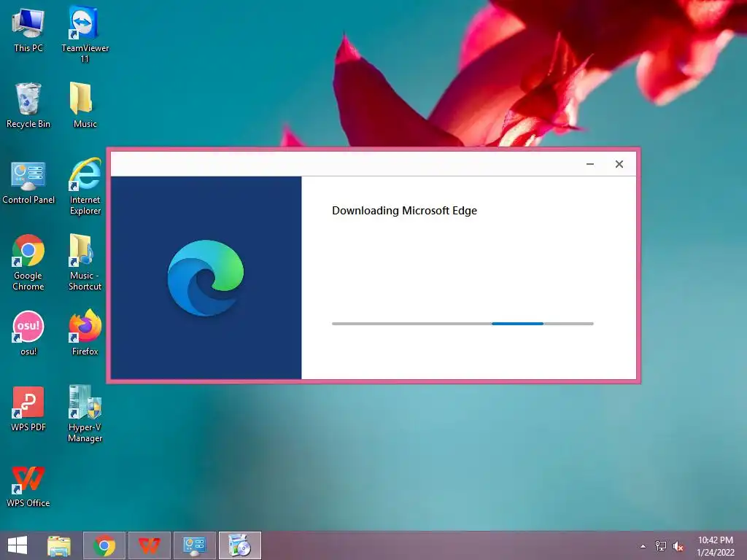747x560 pixels.
Task: Switch to WPS Office in the taskbar
Action: pos(149,545)
